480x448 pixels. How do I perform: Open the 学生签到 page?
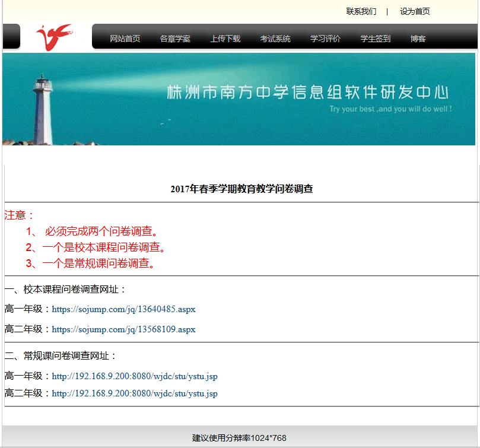point(376,39)
